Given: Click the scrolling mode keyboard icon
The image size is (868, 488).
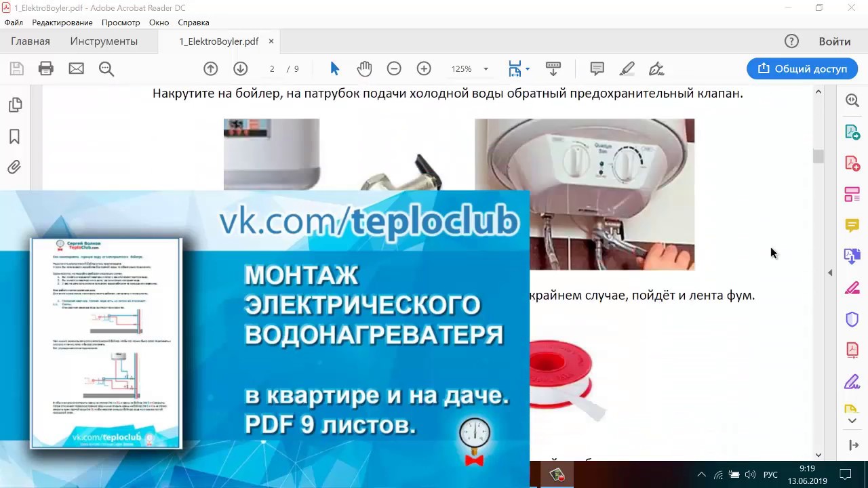Looking at the screenshot, I should 553,68.
